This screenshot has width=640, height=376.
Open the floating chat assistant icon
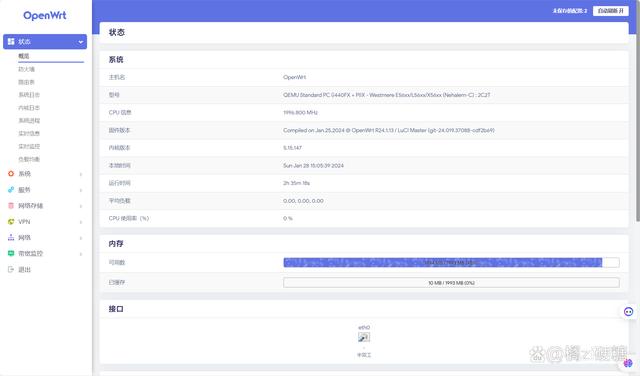tap(628, 312)
